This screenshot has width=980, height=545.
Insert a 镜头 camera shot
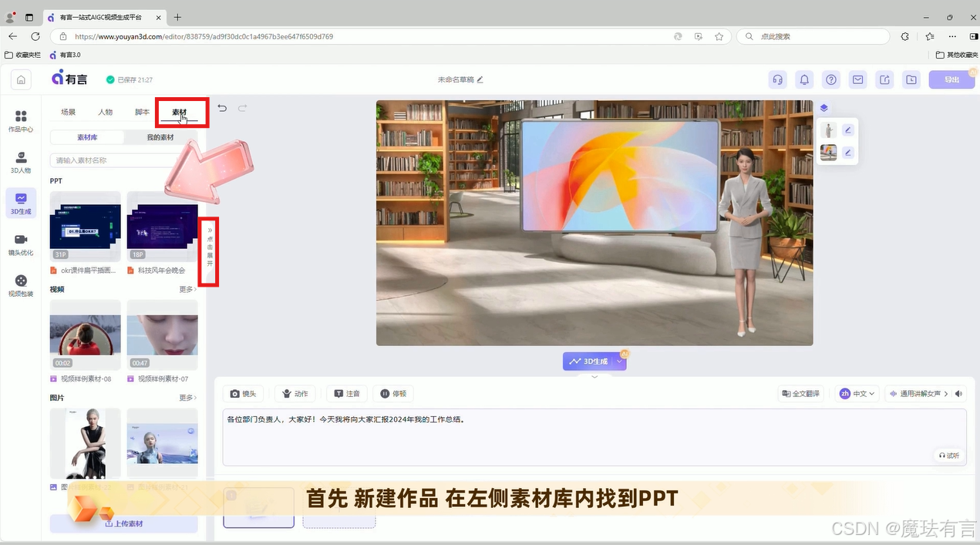[243, 393]
